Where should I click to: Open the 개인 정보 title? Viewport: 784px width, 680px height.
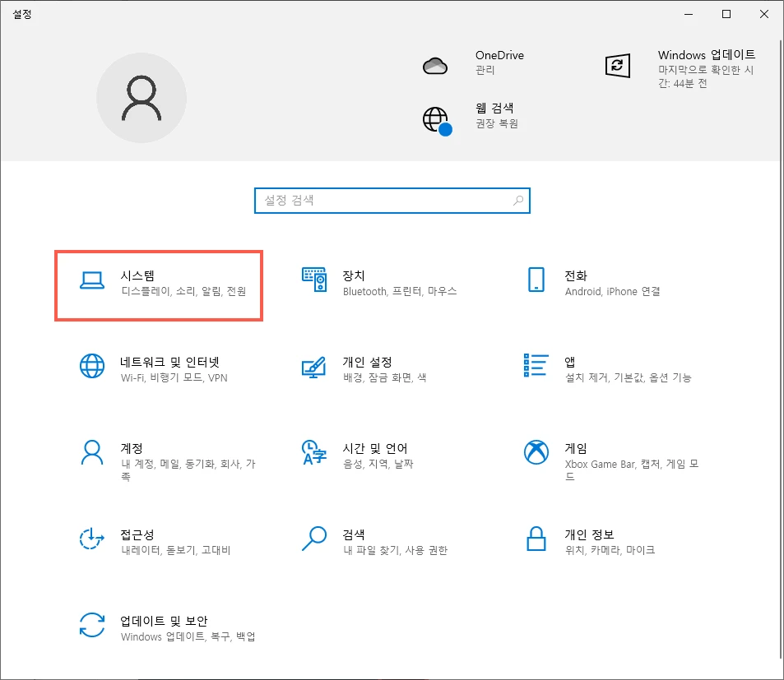tap(589, 534)
